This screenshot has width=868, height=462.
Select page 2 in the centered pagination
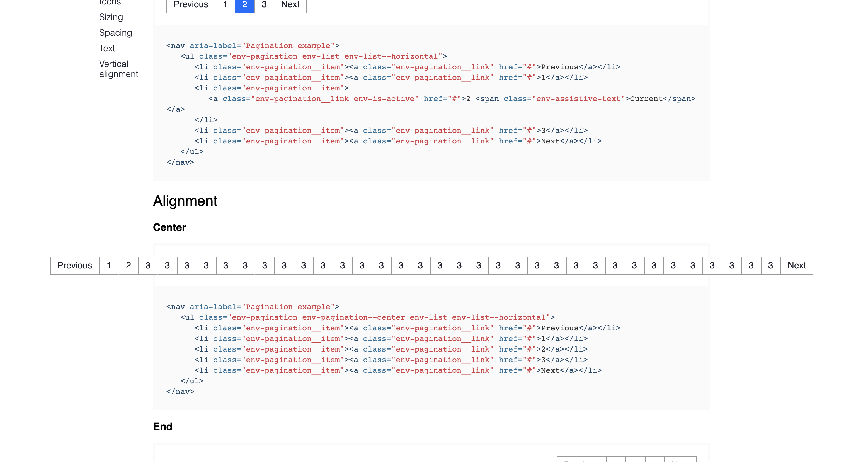tap(128, 265)
